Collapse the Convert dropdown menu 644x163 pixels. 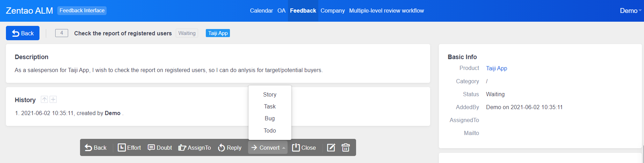click(268, 148)
